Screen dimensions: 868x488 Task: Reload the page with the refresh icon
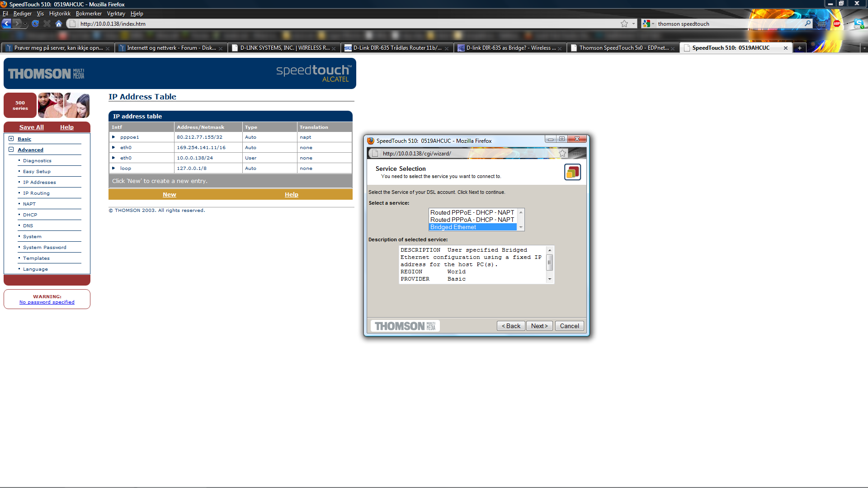point(35,23)
